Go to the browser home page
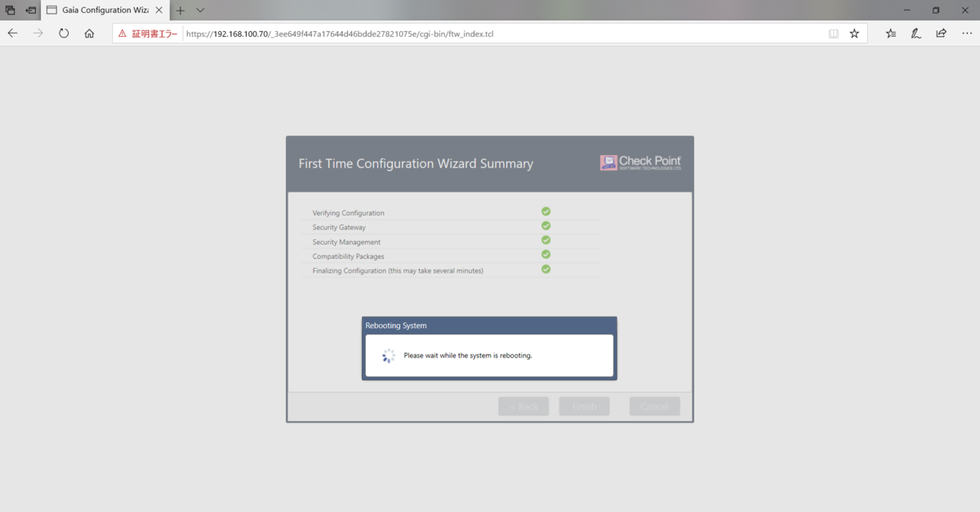This screenshot has width=980, height=512. 89,33
